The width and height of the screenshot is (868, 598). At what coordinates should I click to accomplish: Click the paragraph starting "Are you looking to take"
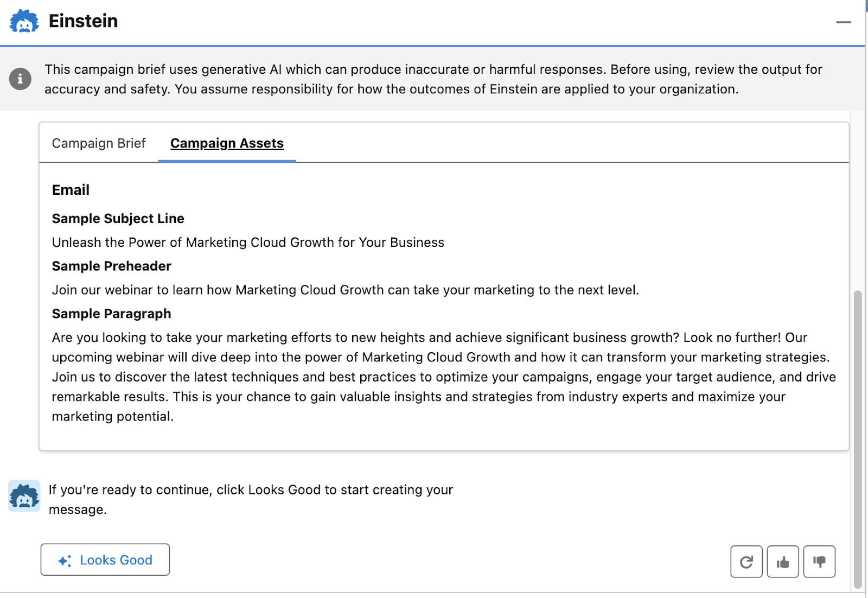pyautogui.click(x=444, y=377)
